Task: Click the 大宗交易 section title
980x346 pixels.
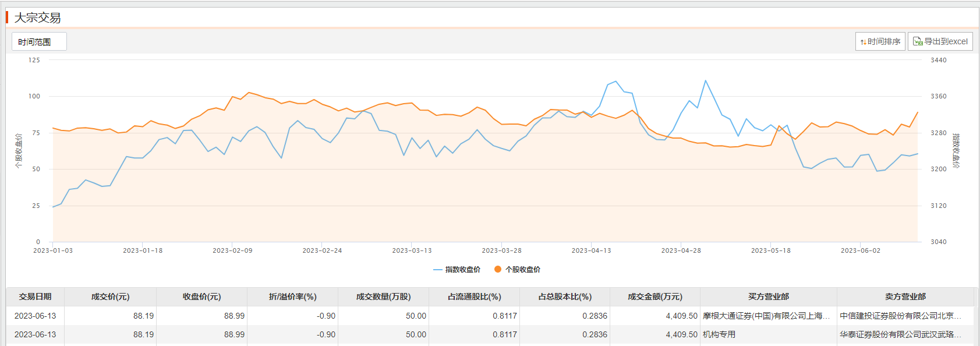Action: pyautogui.click(x=37, y=17)
